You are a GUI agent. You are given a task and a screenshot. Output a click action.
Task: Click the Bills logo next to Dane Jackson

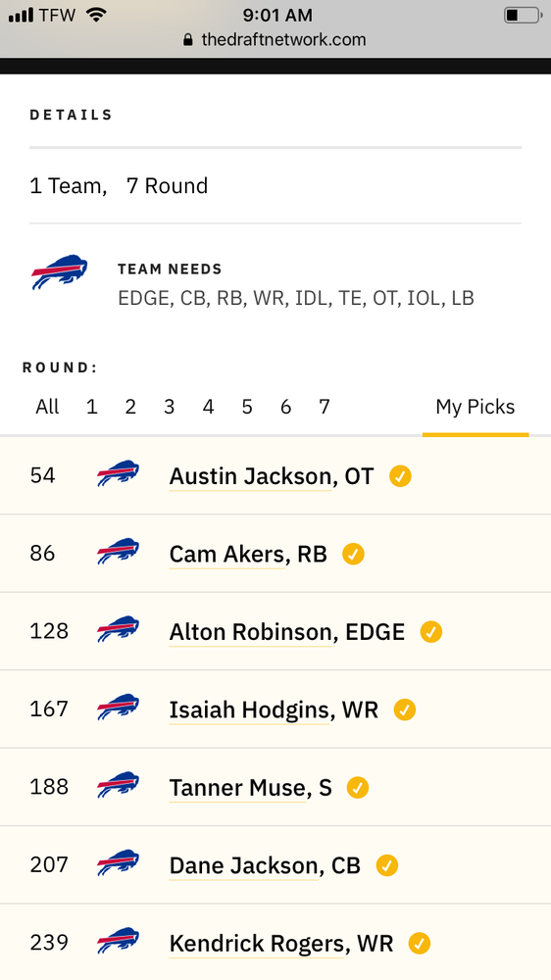tap(119, 862)
